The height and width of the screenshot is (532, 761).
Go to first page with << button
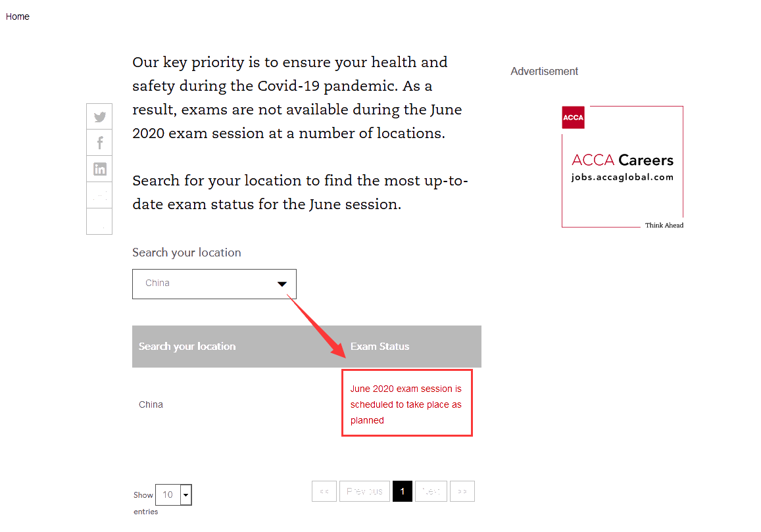(324, 491)
